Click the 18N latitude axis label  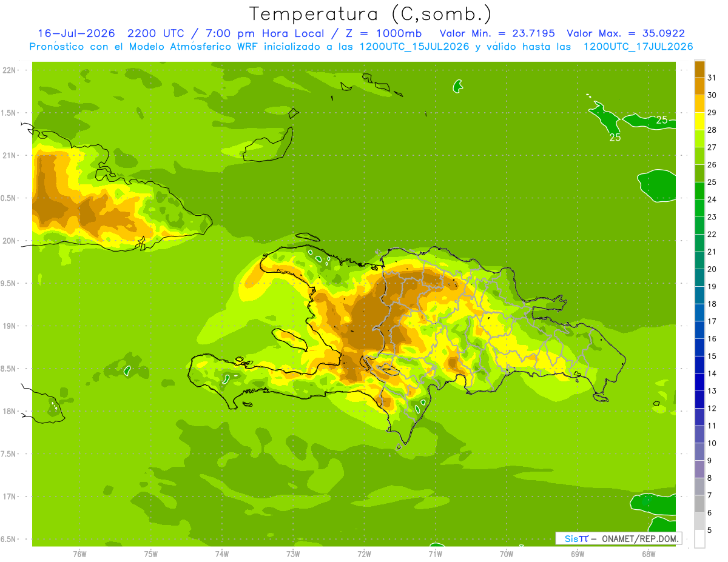[10, 411]
